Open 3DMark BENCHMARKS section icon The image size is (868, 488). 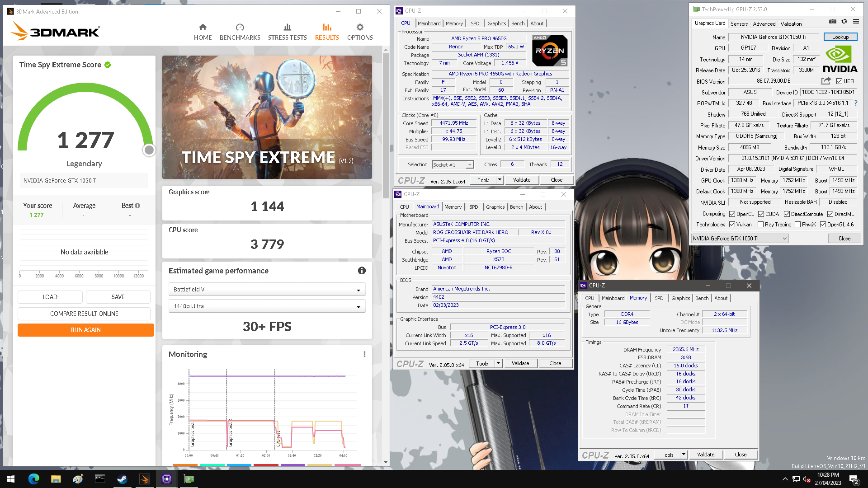point(240,27)
